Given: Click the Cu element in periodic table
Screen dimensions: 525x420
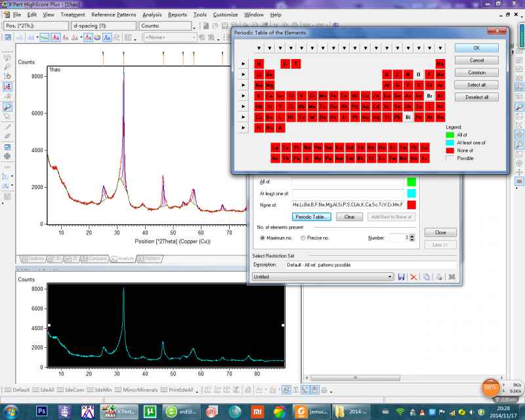Looking at the screenshot, I should click(x=366, y=96).
